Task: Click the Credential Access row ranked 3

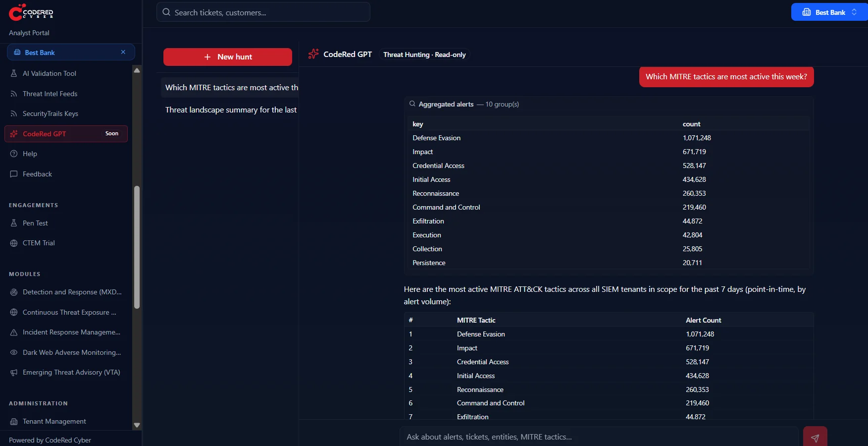Action: 609,362
